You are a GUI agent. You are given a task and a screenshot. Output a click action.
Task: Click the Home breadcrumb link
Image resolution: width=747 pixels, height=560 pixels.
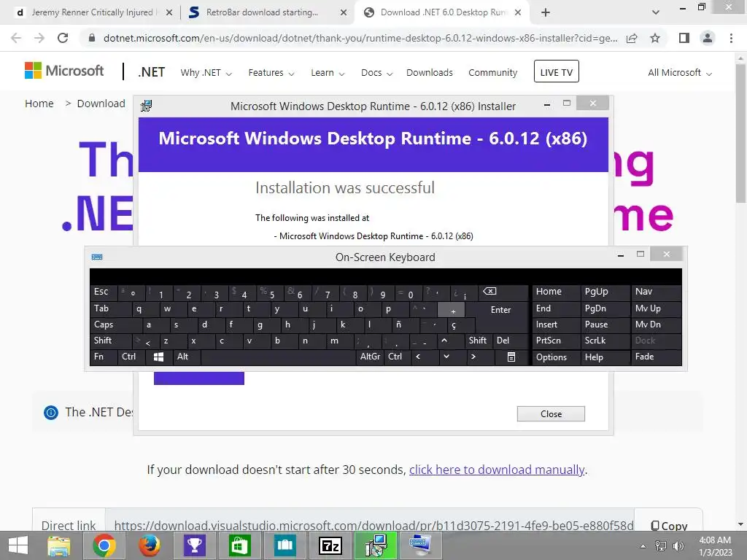[x=39, y=104]
